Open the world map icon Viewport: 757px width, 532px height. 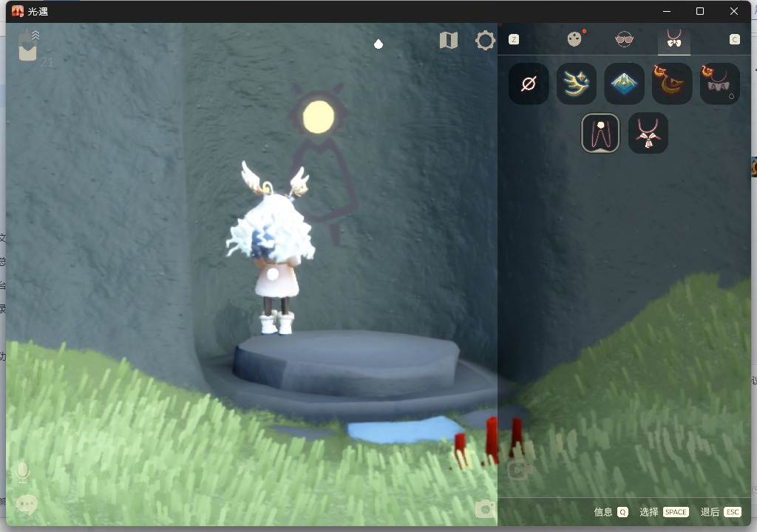(449, 41)
